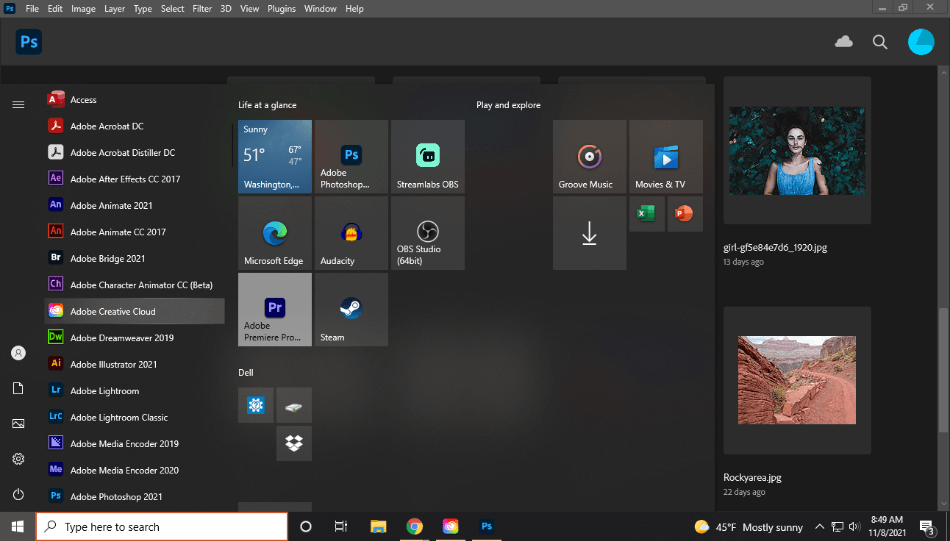The width and height of the screenshot is (950, 541).
Task: Open Adobe Lightroom Classic
Action: [135, 417]
